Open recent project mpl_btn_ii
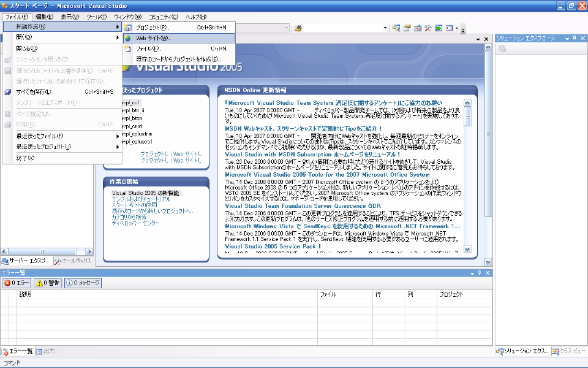 point(133,110)
